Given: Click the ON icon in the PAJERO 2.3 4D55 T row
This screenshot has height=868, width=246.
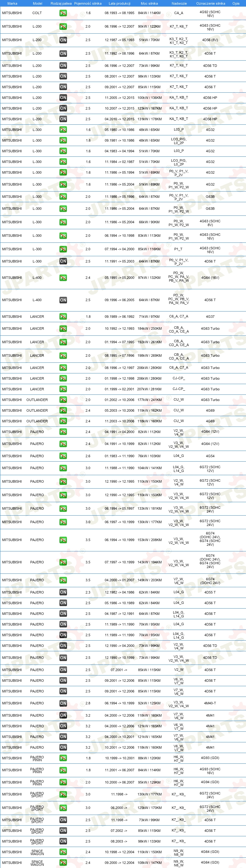Looking at the screenshot, I should coord(63,592).
